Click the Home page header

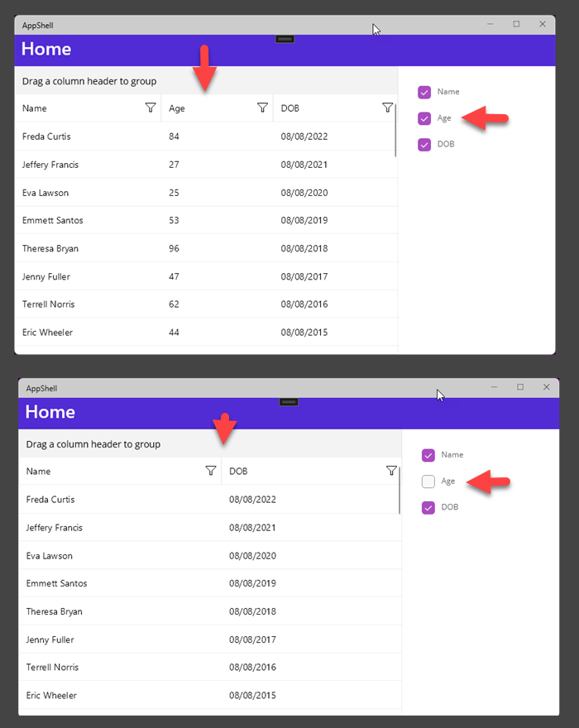(46, 49)
